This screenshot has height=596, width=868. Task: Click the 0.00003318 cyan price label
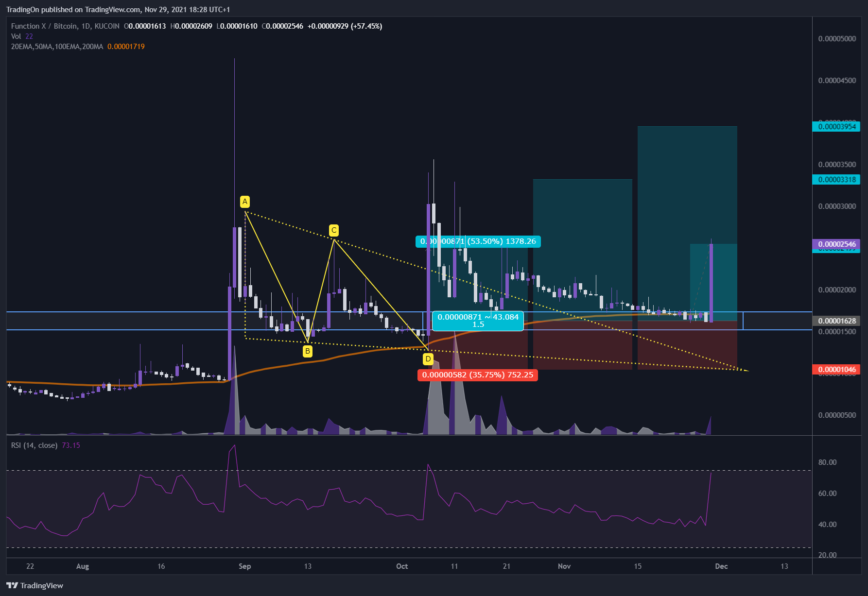pyautogui.click(x=836, y=180)
